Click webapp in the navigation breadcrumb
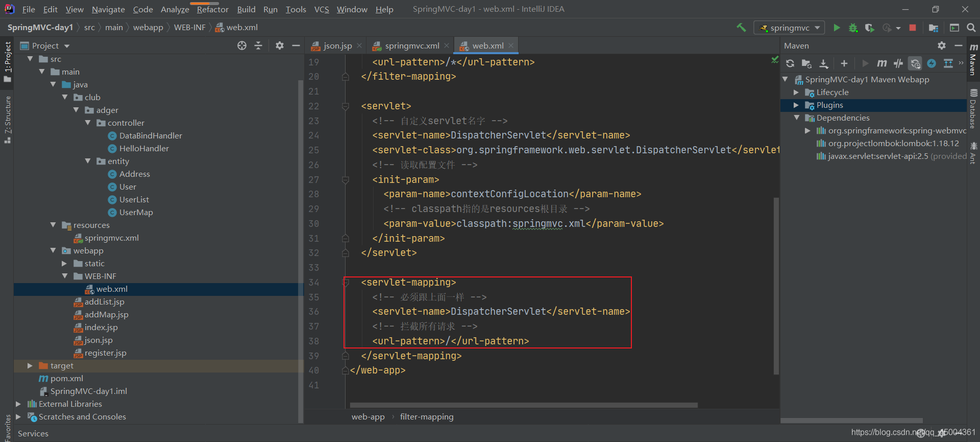 point(148,28)
